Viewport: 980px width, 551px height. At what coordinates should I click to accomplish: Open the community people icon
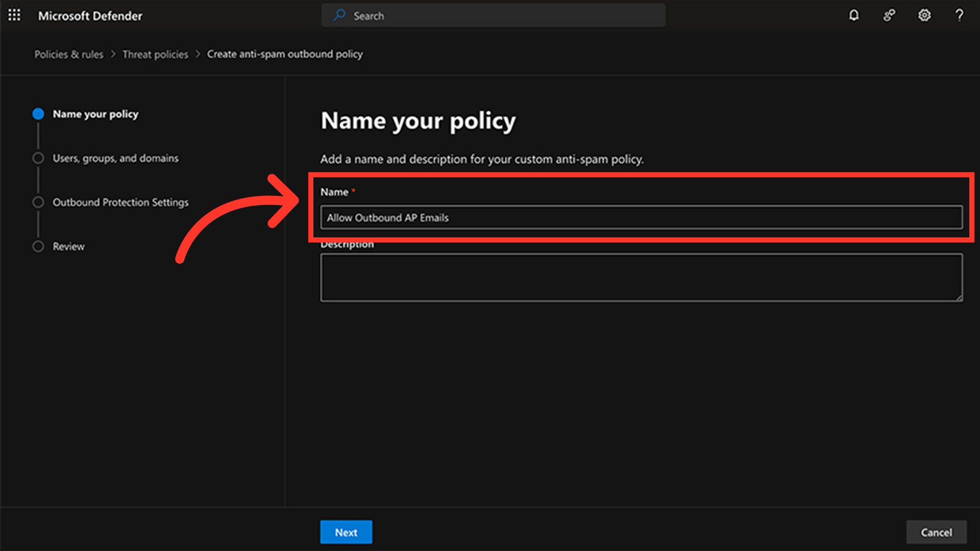889,15
